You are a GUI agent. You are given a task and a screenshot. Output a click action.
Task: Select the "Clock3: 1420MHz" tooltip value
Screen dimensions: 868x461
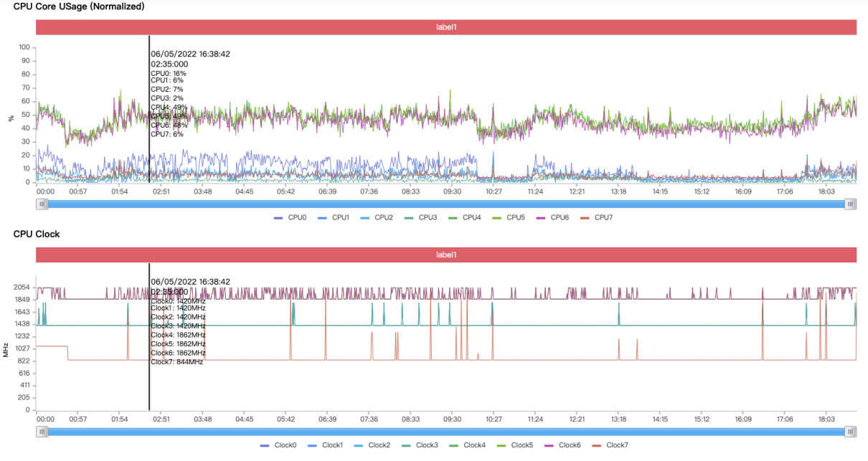click(178, 325)
